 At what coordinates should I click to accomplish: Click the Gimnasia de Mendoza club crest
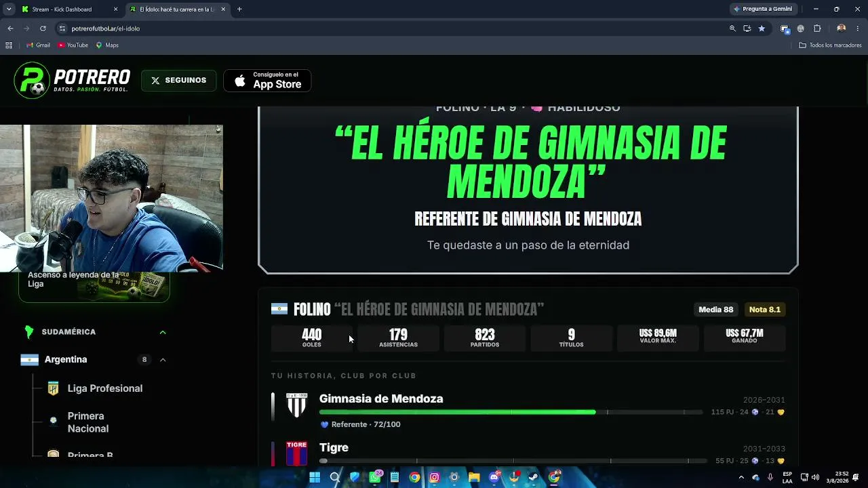(296, 405)
